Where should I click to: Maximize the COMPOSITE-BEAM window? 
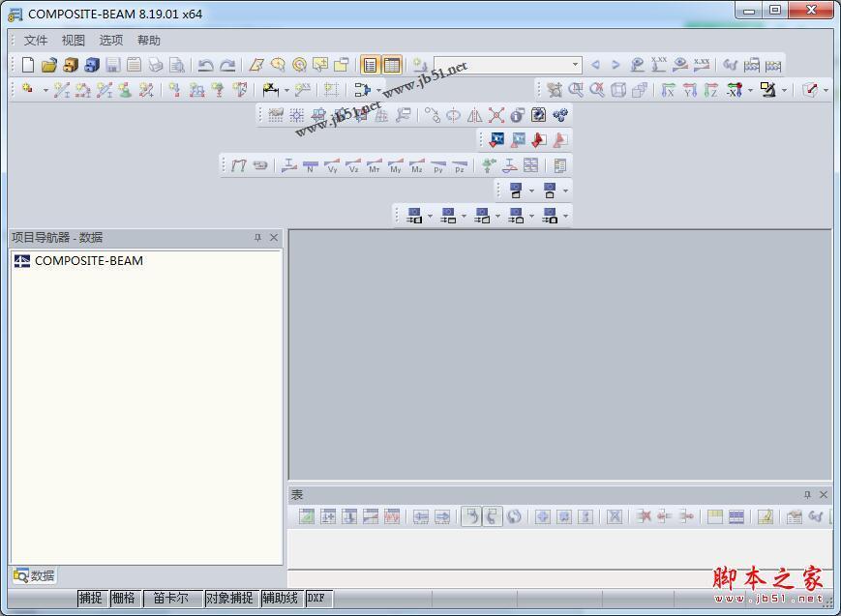point(775,11)
